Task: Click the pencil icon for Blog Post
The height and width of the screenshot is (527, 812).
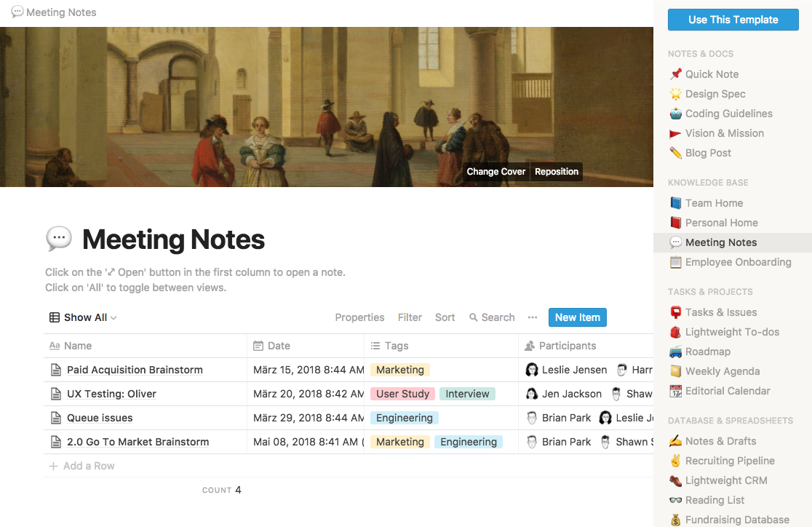Action: (x=675, y=153)
